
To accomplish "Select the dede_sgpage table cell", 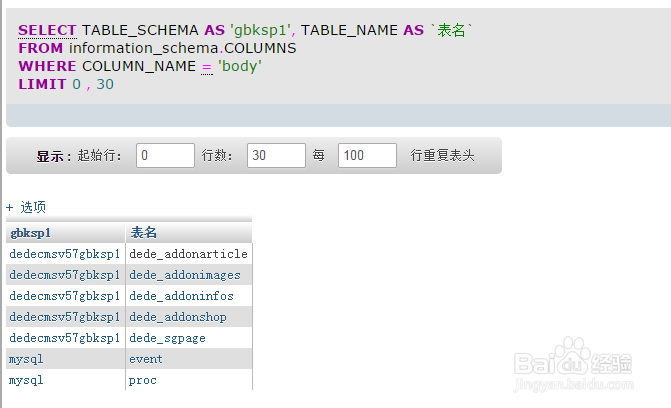I will click(x=167, y=338).
